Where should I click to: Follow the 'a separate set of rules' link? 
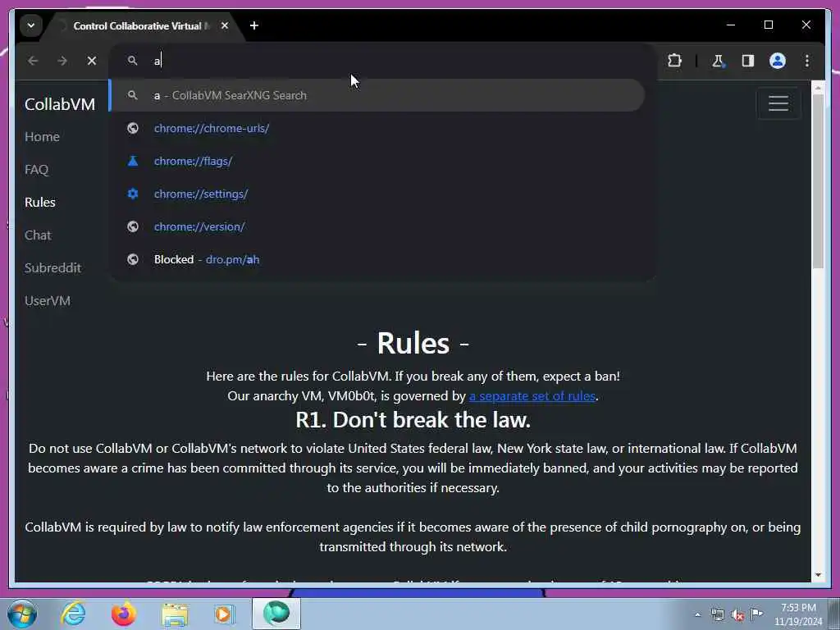click(532, 396)
